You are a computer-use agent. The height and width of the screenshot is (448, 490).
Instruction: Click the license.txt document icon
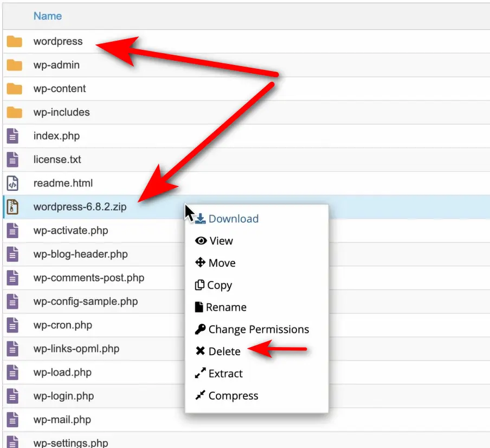click(x=12, y=159)
